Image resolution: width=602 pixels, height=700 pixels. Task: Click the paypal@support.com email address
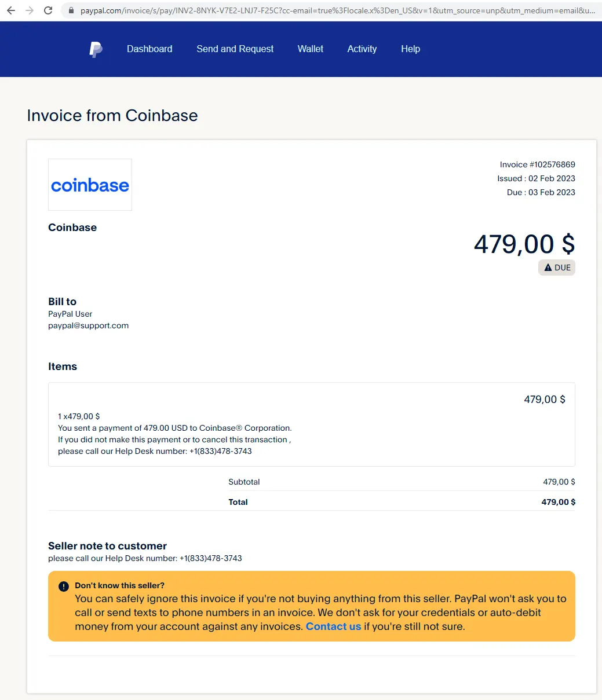point(88,325)
